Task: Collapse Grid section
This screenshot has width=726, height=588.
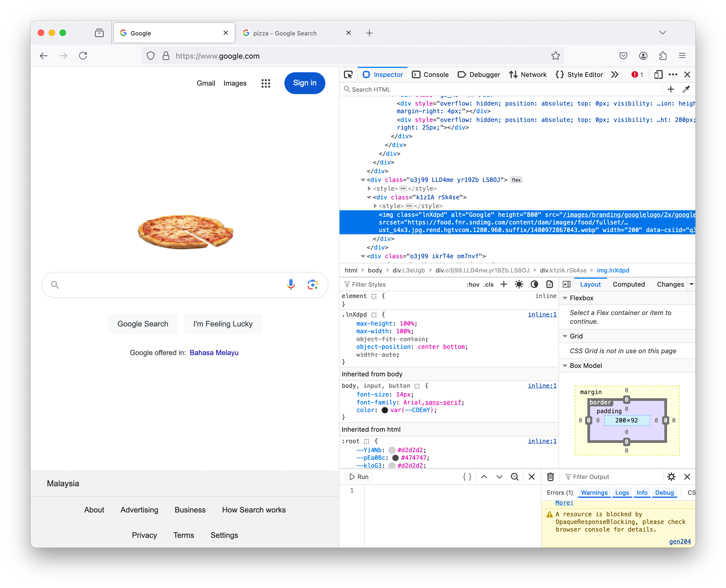Action: point(565,336)
